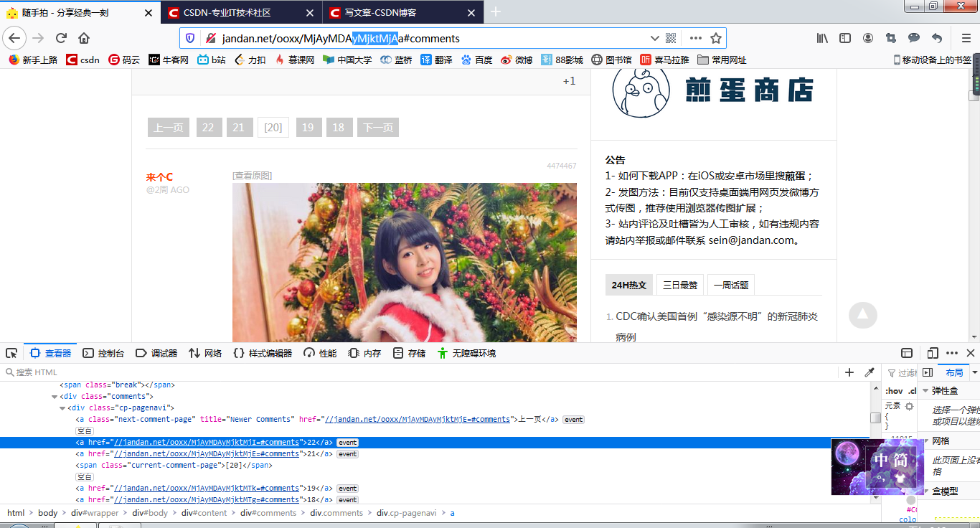Switch to the 三日最赞 tab
980x528 pixels.
[x=680, y=284]
